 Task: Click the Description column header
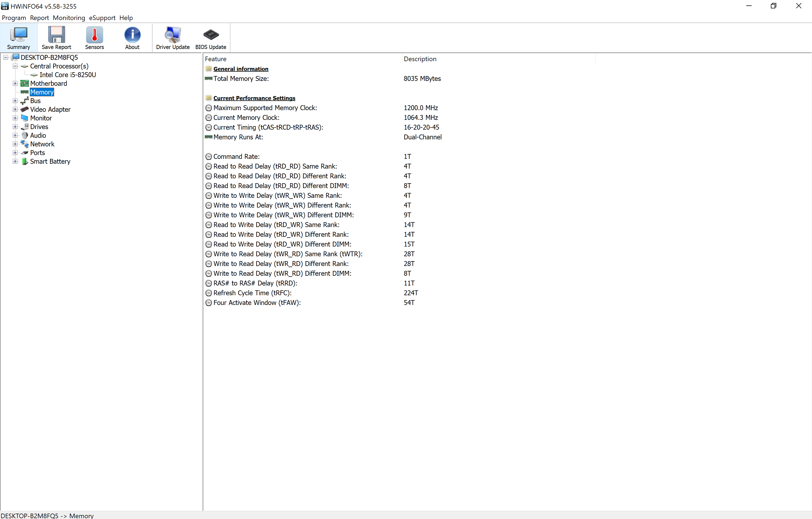[499, 59]
